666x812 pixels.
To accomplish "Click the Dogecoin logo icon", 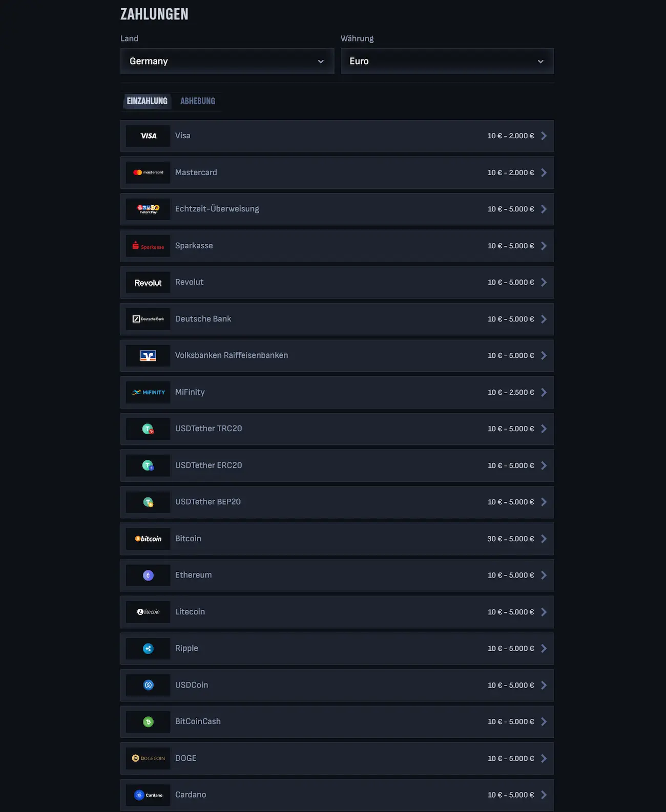I will [148, 758].
